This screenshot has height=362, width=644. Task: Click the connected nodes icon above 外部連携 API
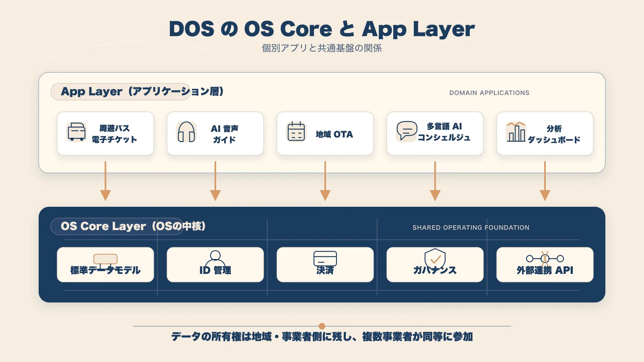click(x=545, y=258)
